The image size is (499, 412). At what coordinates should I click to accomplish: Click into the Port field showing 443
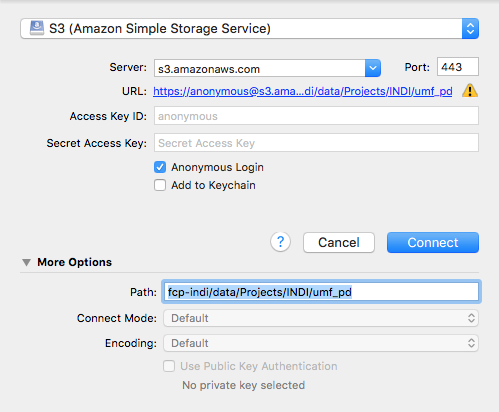click(458, 67)
